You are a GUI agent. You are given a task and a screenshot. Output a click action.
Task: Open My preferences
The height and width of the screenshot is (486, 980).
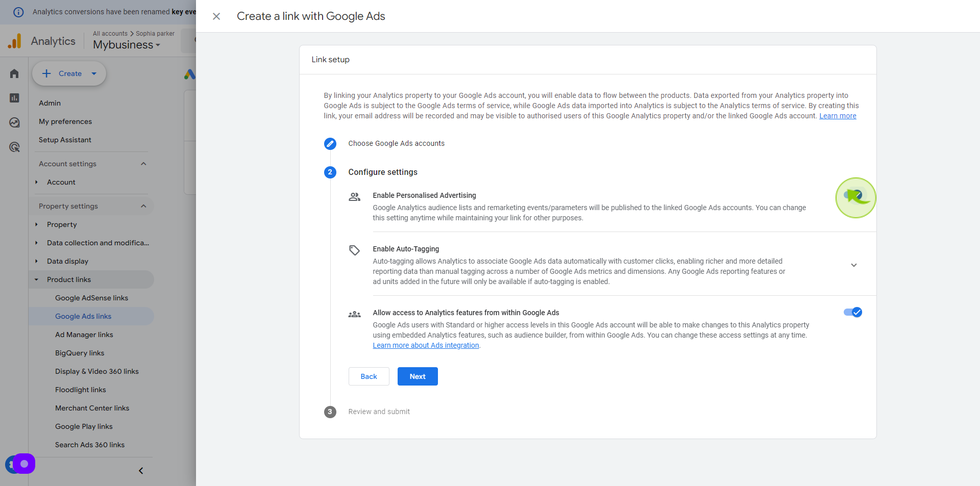coord(65,121)
